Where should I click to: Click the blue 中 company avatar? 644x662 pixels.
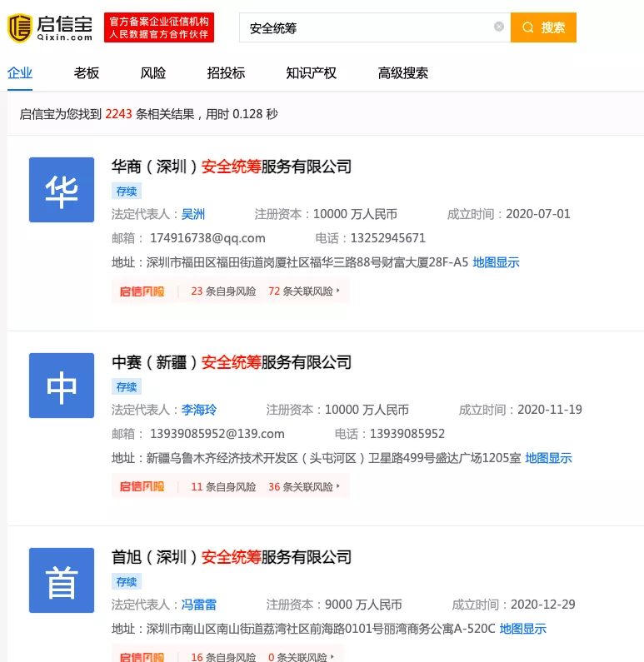pos(62,386)
